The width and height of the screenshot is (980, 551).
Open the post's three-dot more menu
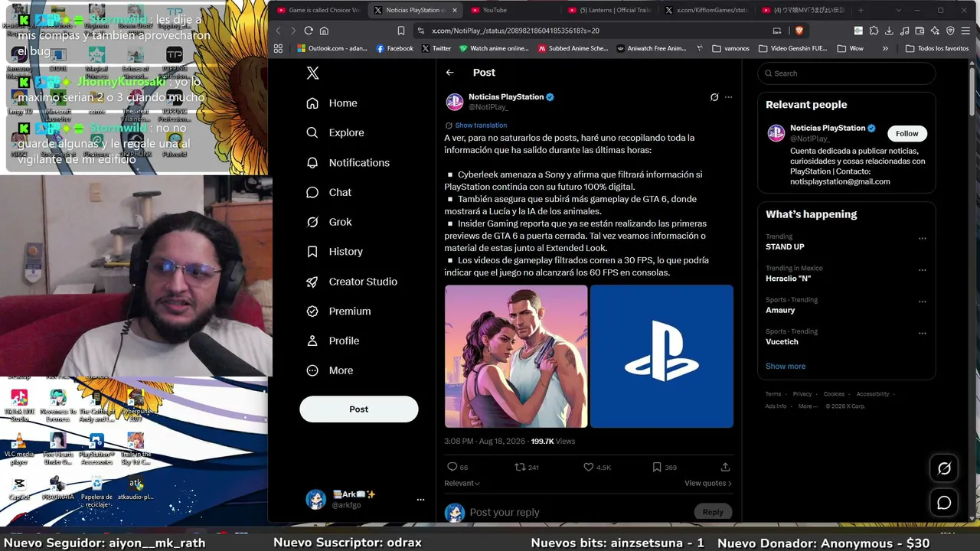(728, 97)
